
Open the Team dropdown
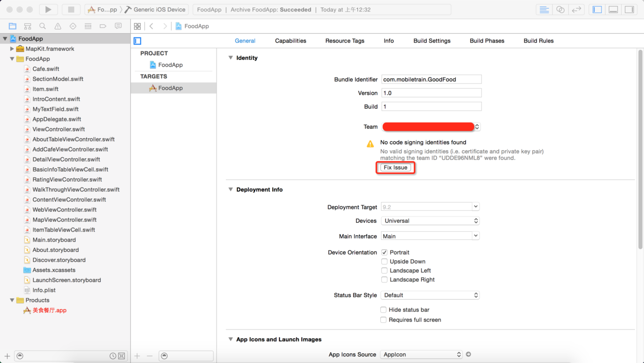[431, 127]
